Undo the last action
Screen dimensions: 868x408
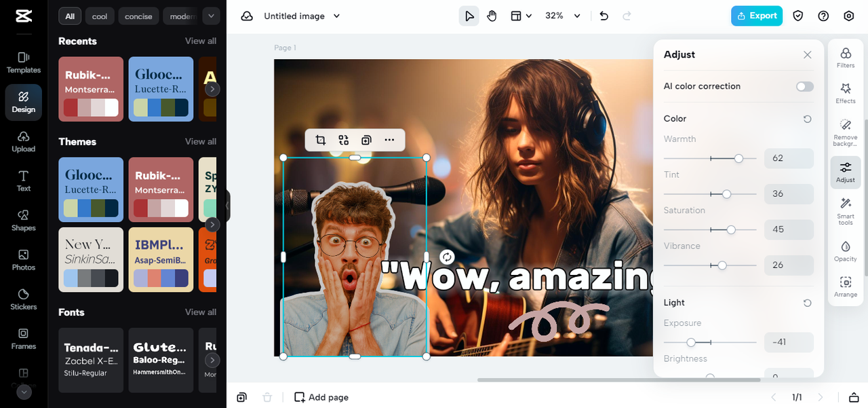click(604, 16)
